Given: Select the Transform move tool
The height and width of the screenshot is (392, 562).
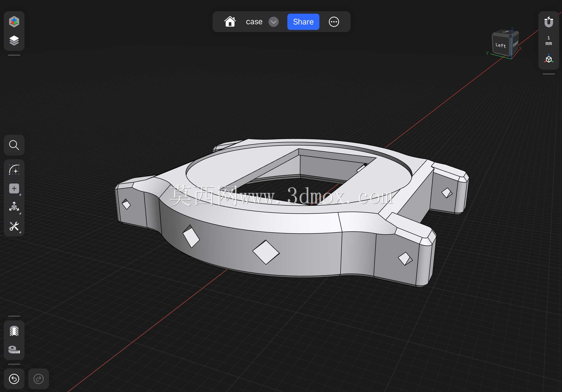Looking at the screenshot, I should pyautogui.click(x=14, y=207).
